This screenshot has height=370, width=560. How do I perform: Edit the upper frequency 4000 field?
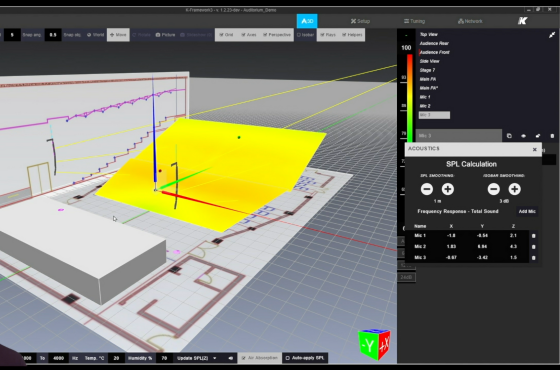(x=58, y=358)
